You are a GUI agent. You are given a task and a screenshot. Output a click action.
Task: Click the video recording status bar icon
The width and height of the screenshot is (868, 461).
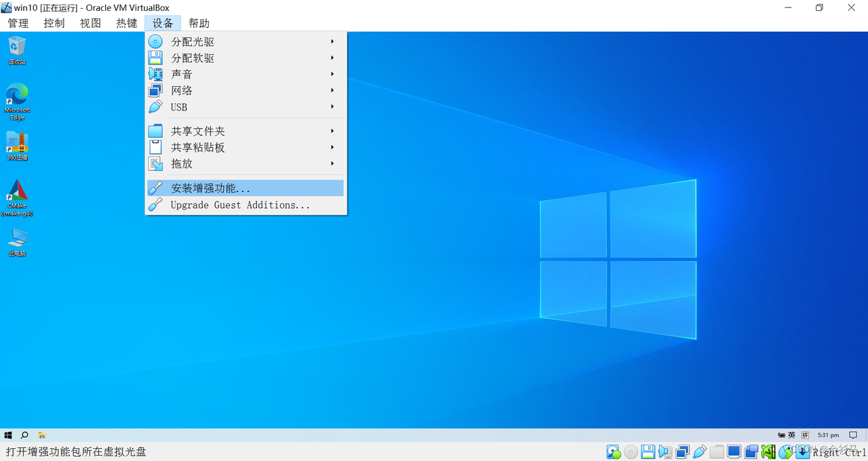pyautogui.click(x=751, y=452)
